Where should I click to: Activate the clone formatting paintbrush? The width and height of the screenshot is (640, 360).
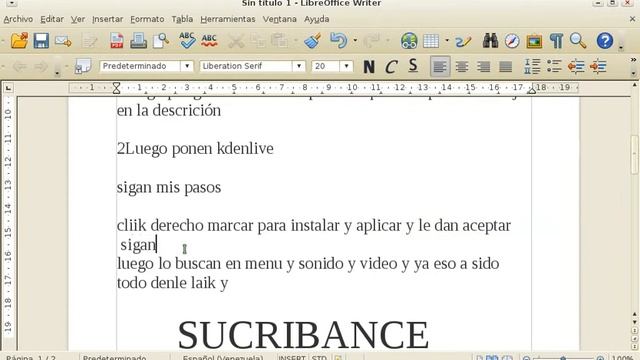point(313,41)
